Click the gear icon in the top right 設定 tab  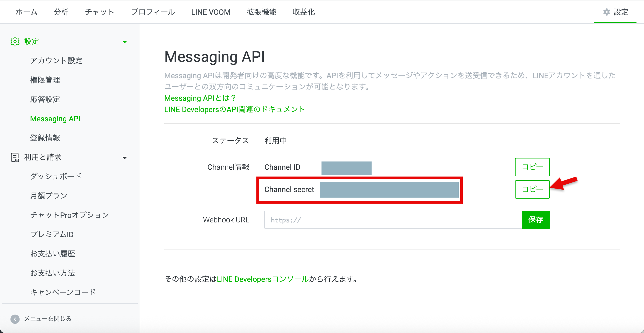click(606, 12)
